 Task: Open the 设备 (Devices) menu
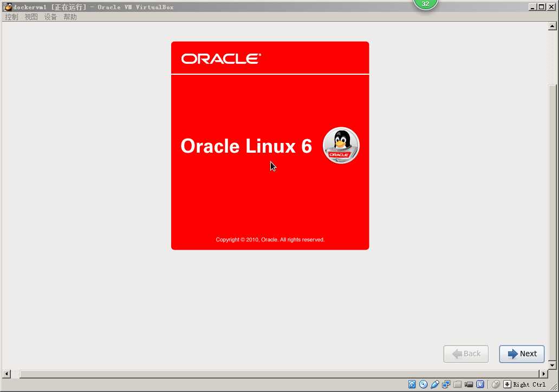pos(50,17)
